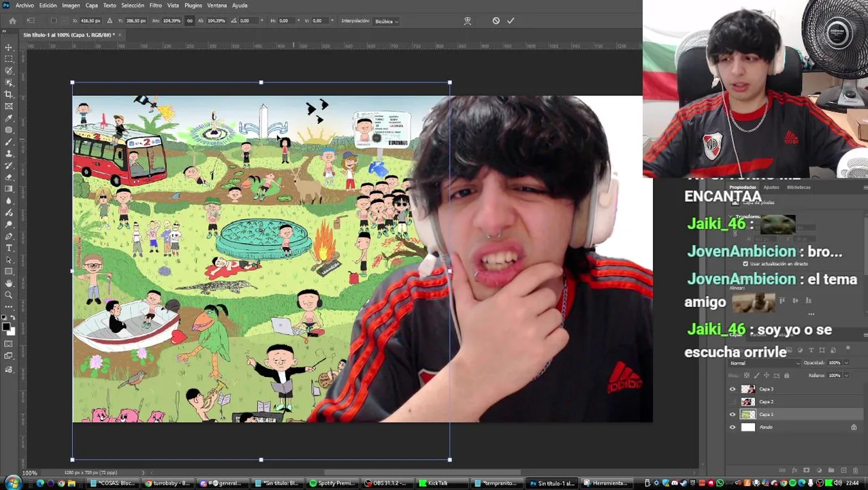Open the Herramienta taskbar window

[607, 483]
